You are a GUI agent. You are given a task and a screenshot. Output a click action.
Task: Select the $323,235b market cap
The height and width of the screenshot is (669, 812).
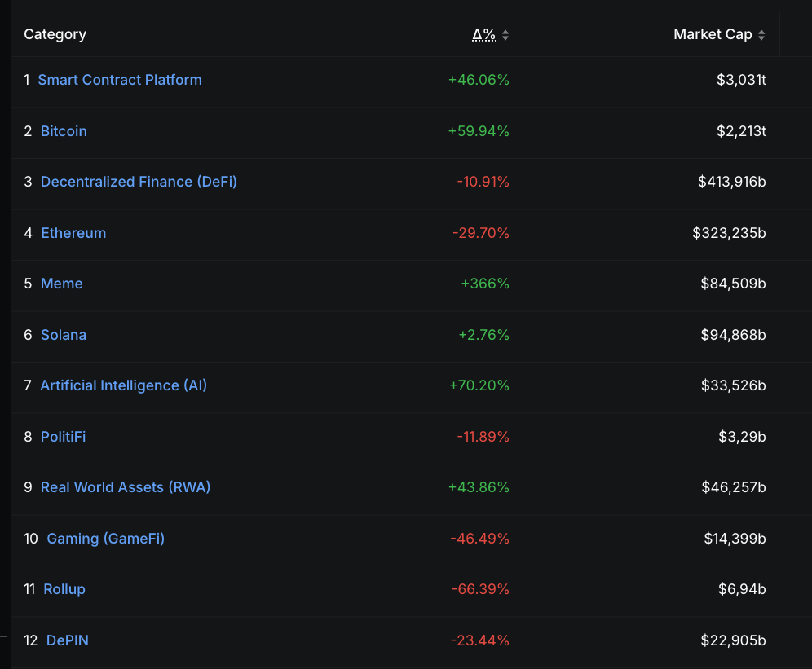729,233
